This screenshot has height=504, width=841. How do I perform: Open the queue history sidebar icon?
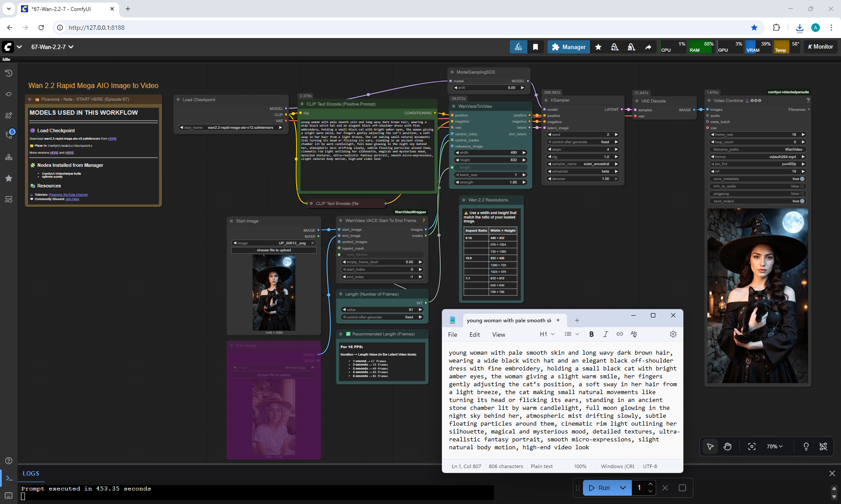coord(9,73)
